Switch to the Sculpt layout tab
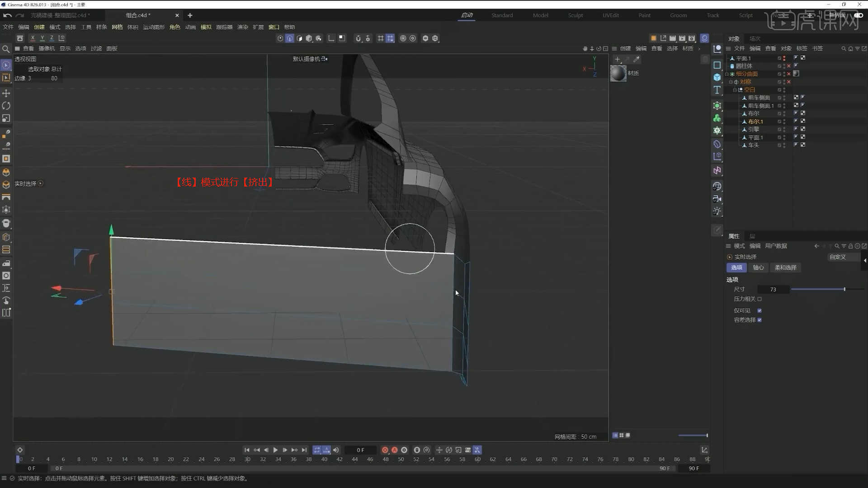The height and width of the screenshot is (488, 868). (576, 15)
